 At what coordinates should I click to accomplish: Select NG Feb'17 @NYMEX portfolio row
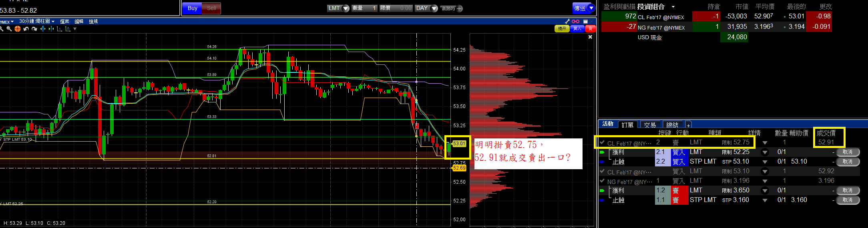(x=717, y=27)
